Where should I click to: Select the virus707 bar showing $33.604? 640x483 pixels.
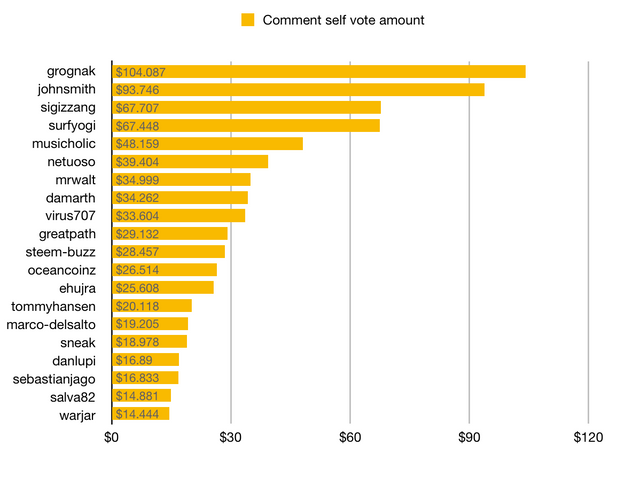coord(179,216)
